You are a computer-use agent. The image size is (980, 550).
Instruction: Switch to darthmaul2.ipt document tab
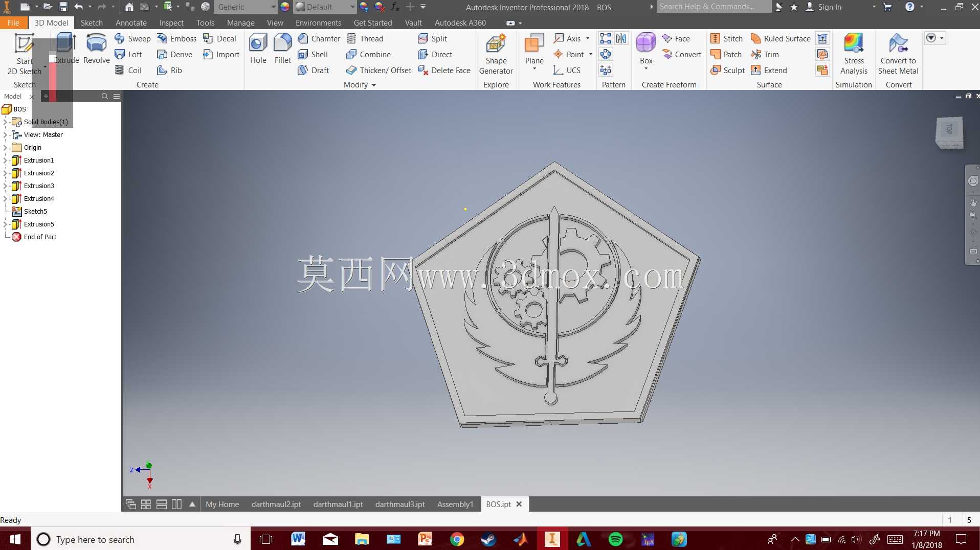click(x=276, y=505)
